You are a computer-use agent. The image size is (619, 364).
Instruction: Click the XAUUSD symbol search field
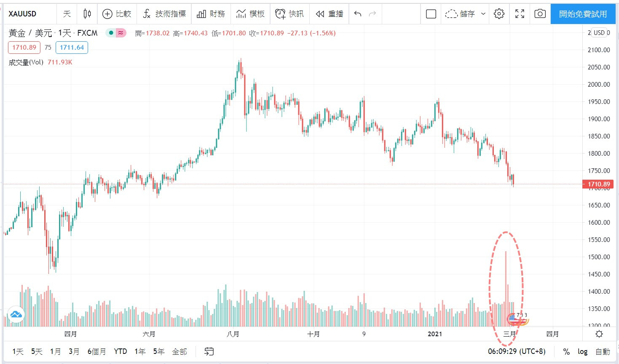[23, 14]
